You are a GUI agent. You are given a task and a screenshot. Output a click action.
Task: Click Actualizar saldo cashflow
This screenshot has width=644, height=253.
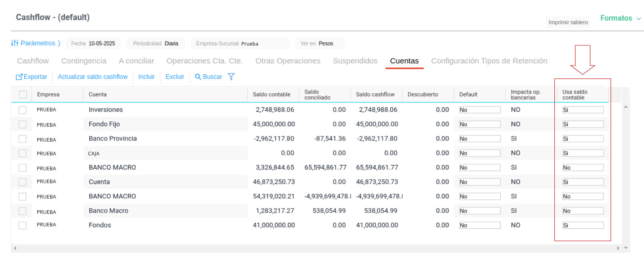pos(93,77)
